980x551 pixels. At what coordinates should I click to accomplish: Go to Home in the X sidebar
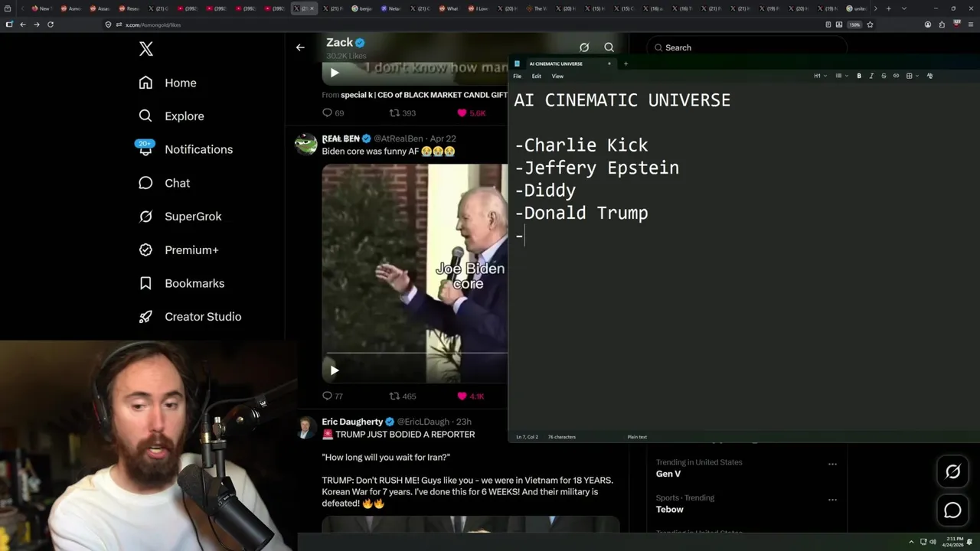click(x=168, y=83)
